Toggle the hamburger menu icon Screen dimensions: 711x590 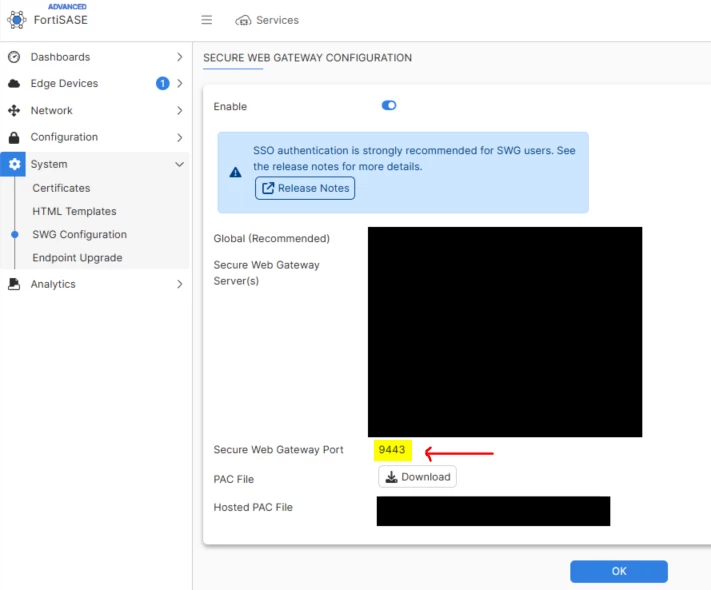(x=207, y=20)
